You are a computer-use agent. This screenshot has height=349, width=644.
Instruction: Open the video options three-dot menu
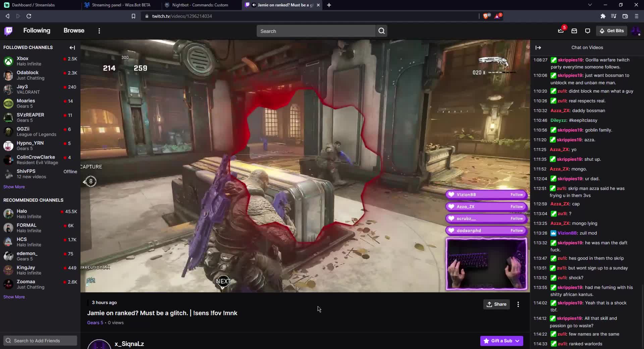(x=518, y=304)
